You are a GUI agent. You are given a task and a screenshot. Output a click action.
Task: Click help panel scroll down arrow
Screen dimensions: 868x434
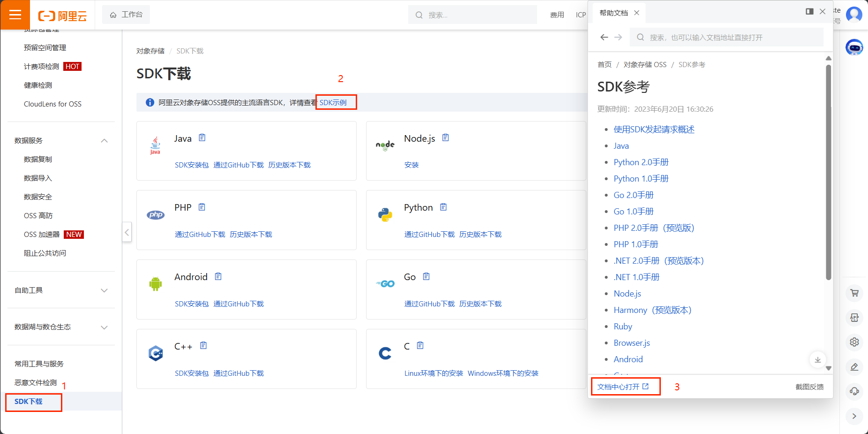829,368
